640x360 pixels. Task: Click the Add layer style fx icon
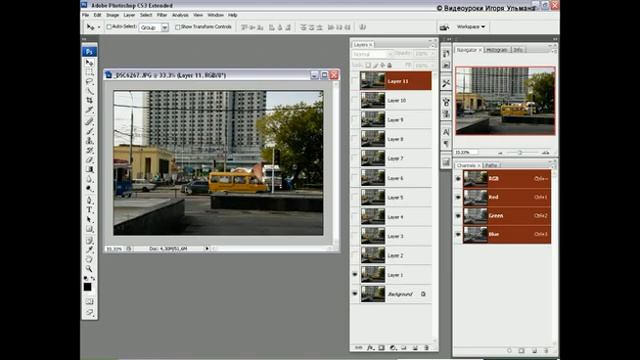[x=370, y=348]
